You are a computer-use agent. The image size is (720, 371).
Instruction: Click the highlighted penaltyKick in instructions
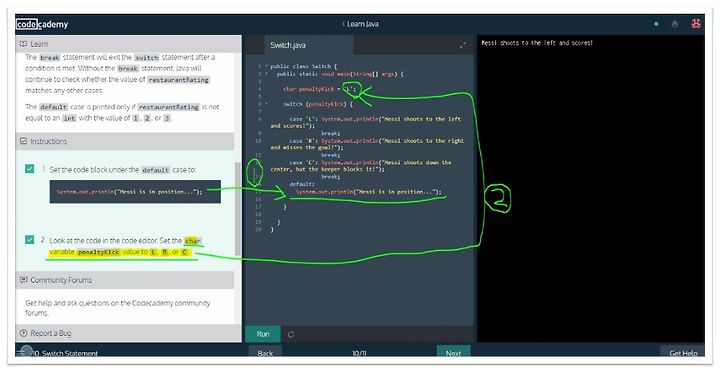[x=98, y=252]
